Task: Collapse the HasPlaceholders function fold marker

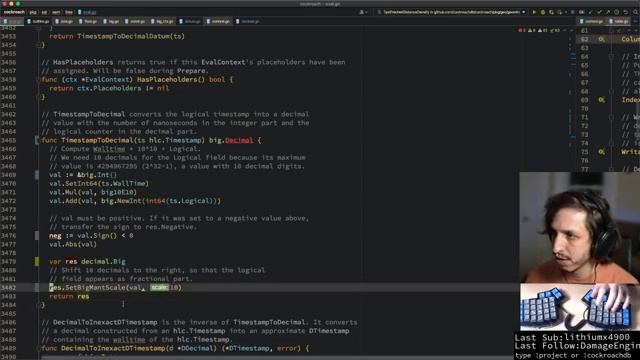Action: (x=39, y=80)
